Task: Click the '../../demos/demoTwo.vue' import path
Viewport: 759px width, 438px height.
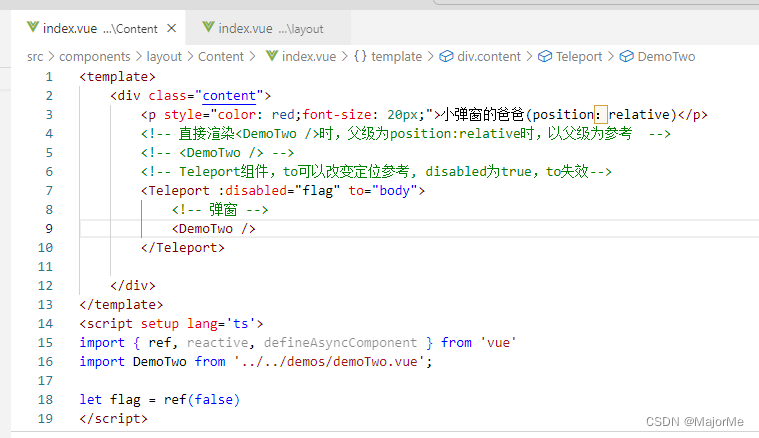Action: pyautogui.click(x=329, y=362)
